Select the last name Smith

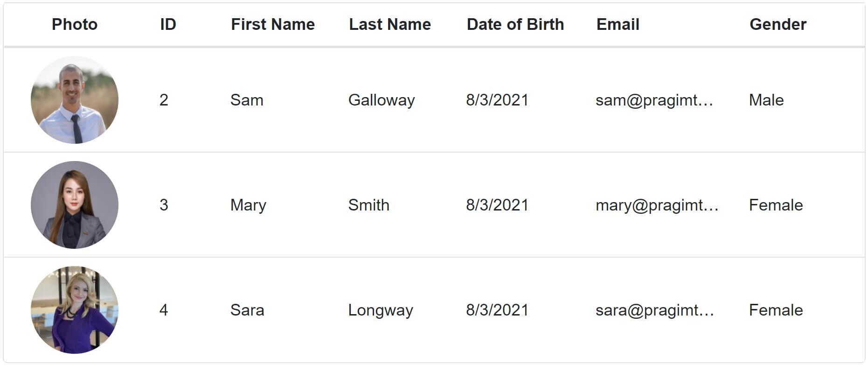[x=368, y=205]
